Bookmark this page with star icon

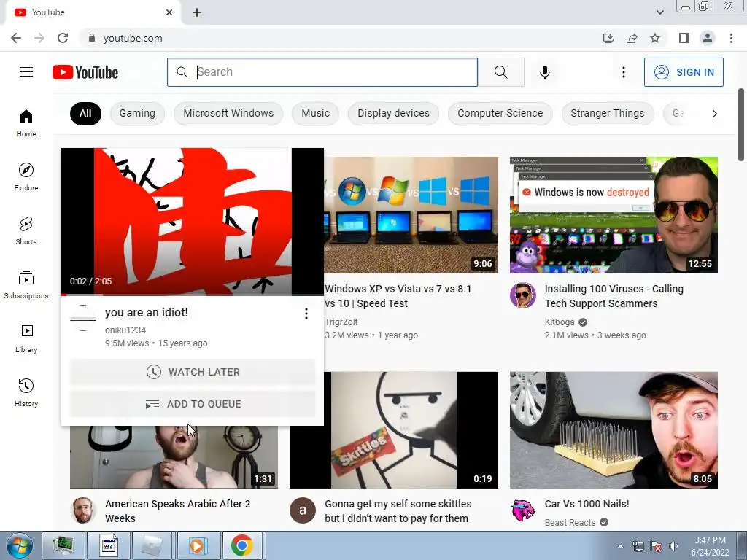[655, 38]
